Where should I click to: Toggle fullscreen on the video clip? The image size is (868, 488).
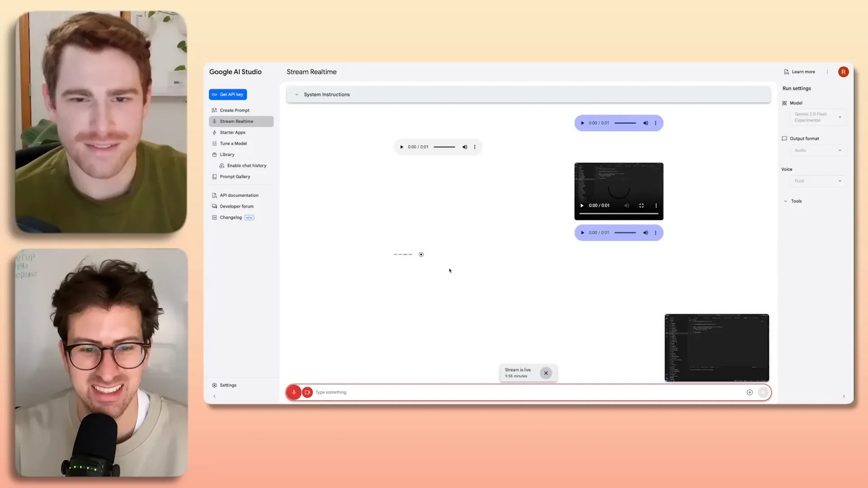click(x=641, y=206)
